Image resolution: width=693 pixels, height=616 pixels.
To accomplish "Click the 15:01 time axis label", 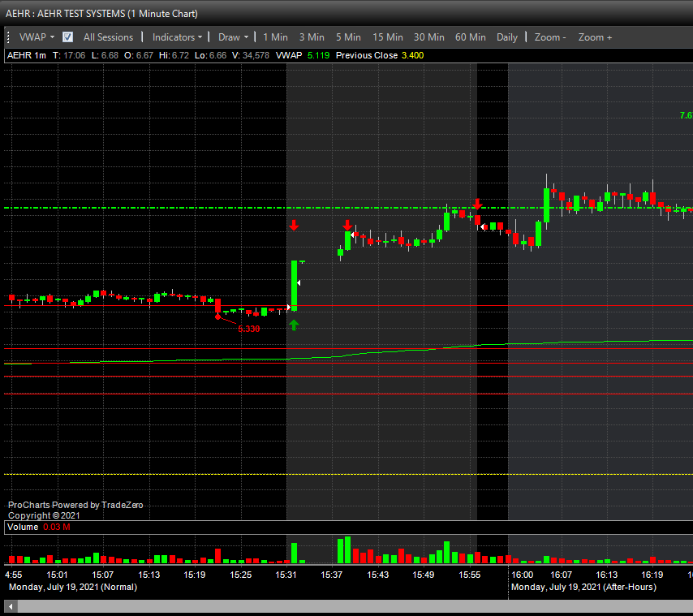I will pyautogui.click(x=57, y=575).
